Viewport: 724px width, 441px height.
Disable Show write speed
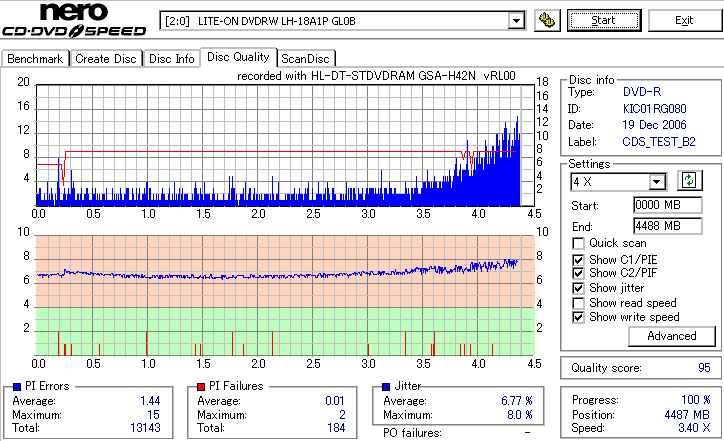[x=578, y=317]
